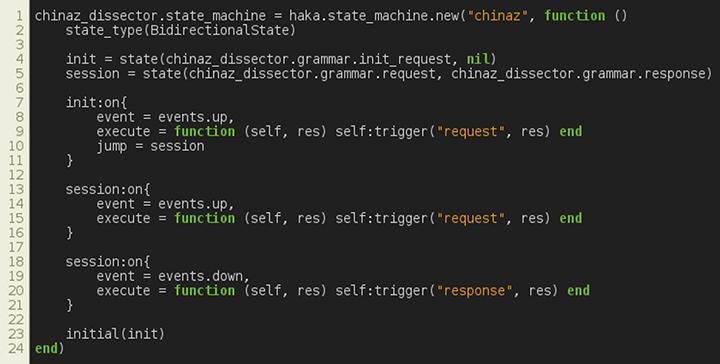Image resolution: width=720 pixels, height=364 pixels.
Task: Click the nil keyword on line 4
Action: click(478, 59)
